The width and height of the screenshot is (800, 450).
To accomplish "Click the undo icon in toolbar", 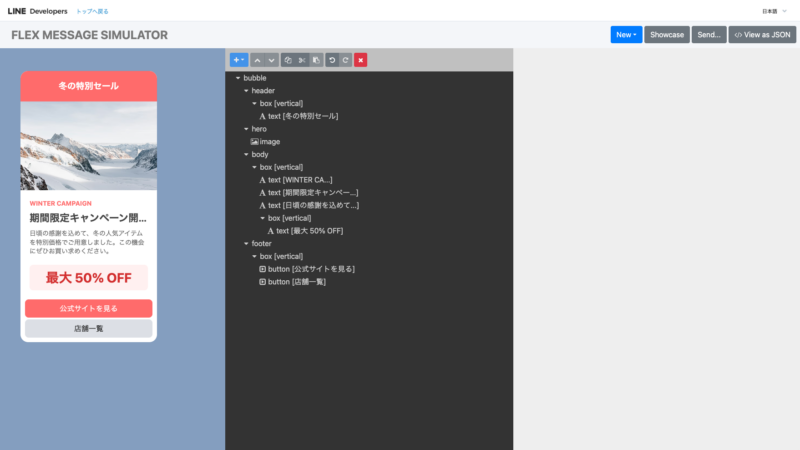I will (x=332, y=60).
